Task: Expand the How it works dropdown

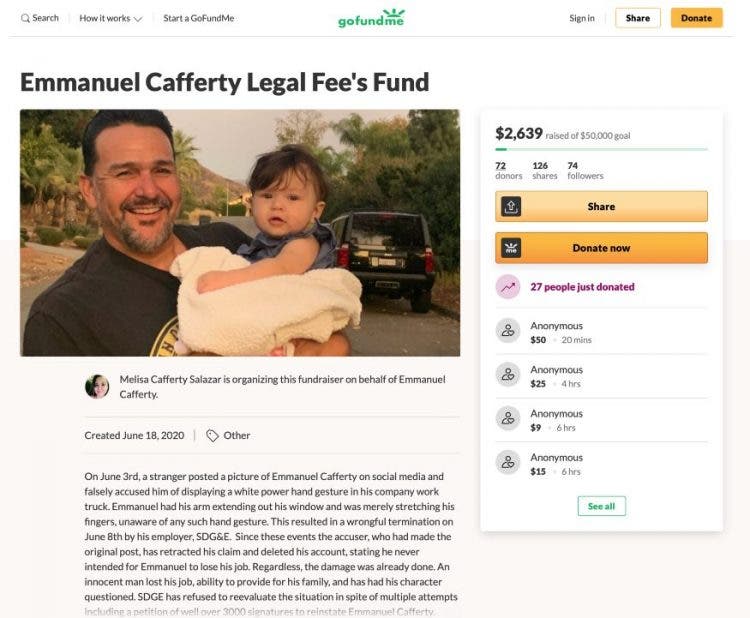Action: tap(111, 18)
